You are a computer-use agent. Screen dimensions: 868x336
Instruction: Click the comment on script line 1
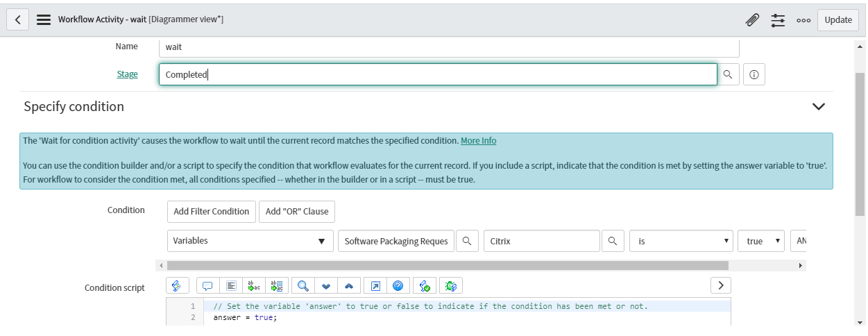click(430, 306)
